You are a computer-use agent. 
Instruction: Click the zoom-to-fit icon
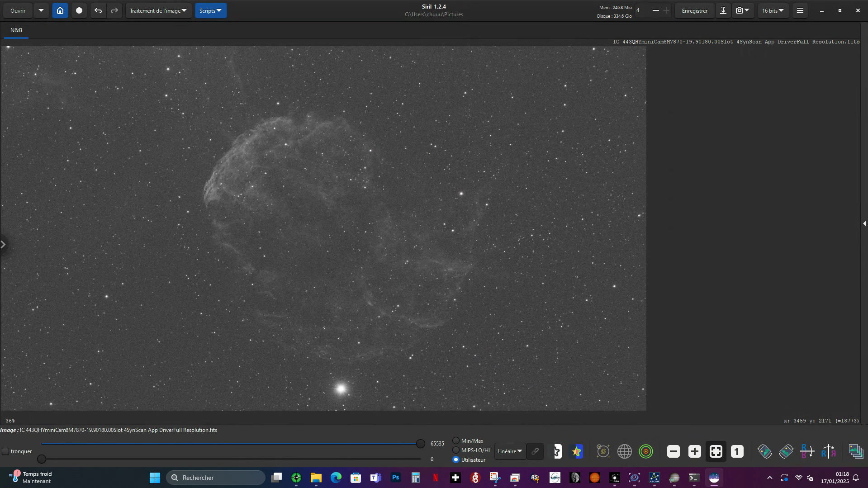[x=716, y=451]
